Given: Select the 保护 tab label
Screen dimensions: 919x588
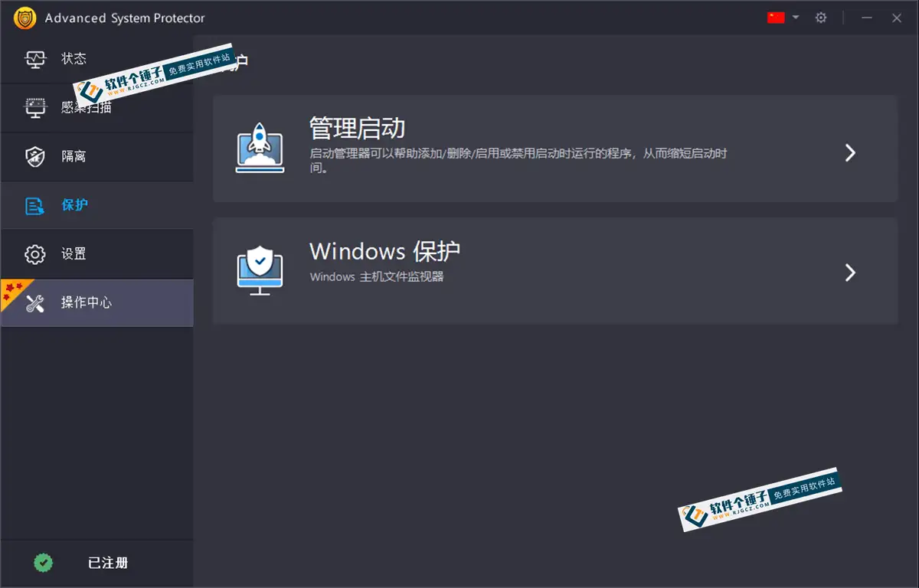Looking at the screenshot, I should (x=74, y=205).
